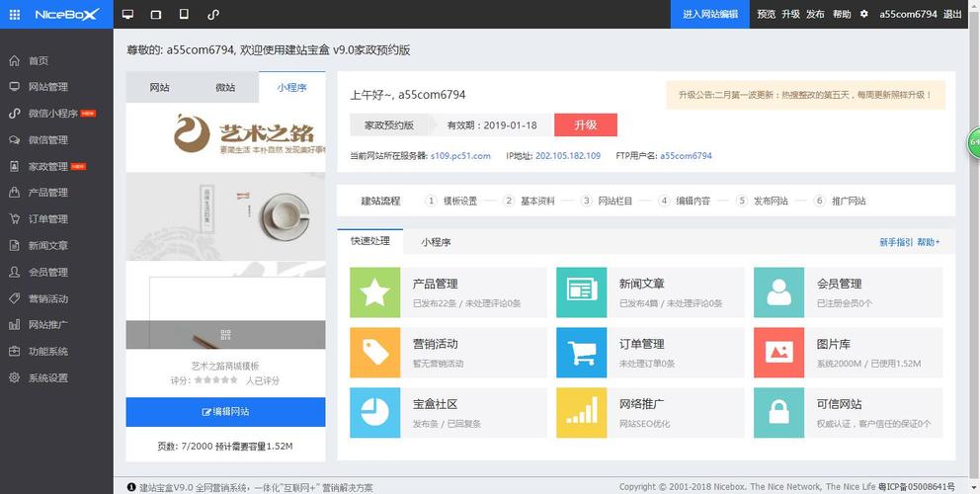Click the blue cart 订单管理 tile icon

581,353
